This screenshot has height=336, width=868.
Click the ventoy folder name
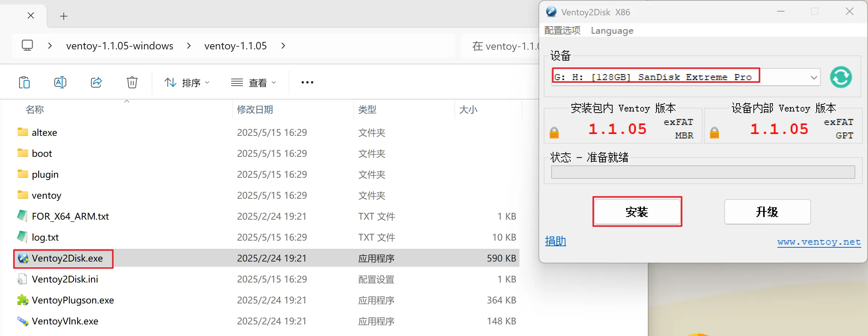coord(46,196)
